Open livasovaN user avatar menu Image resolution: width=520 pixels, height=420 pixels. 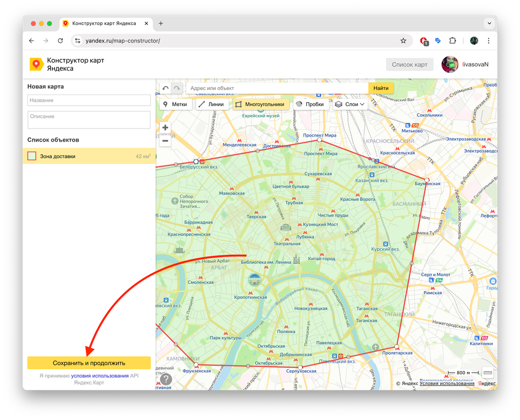450,64
